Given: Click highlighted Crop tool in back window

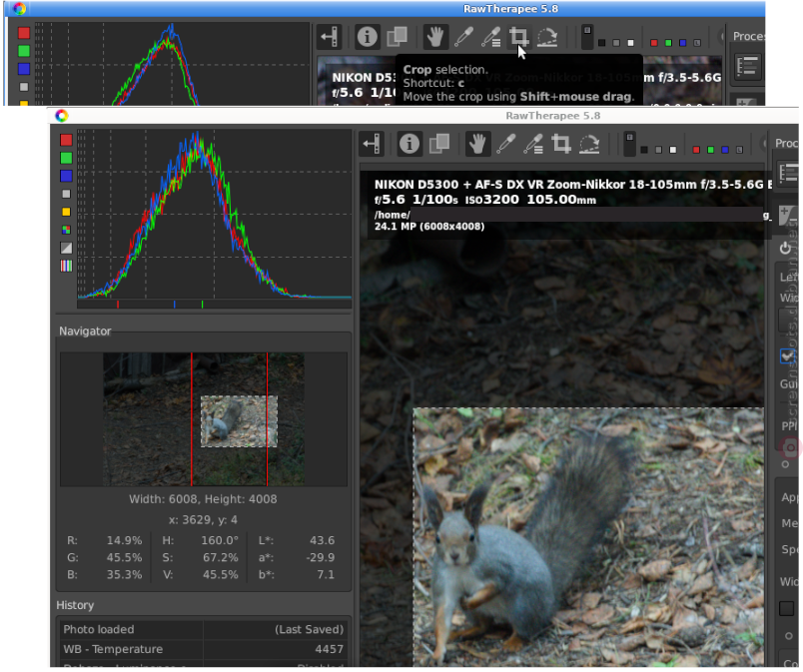Looking at the screenshot, I should (x=518, y=37).
